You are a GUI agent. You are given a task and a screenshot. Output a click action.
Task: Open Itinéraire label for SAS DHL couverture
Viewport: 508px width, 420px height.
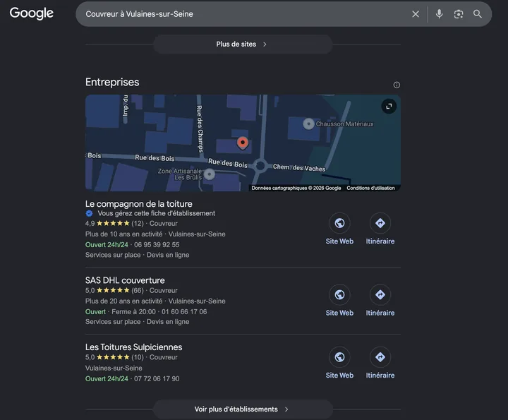click(380, 313)
